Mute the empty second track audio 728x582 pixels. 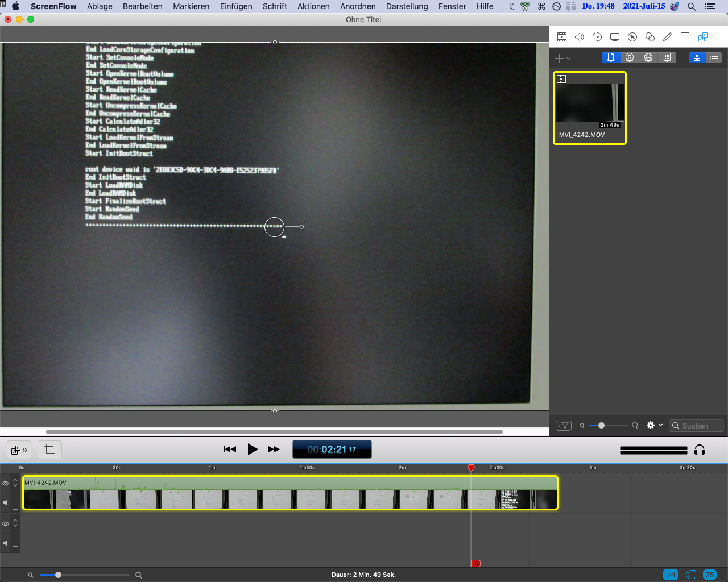pos(6,543)
